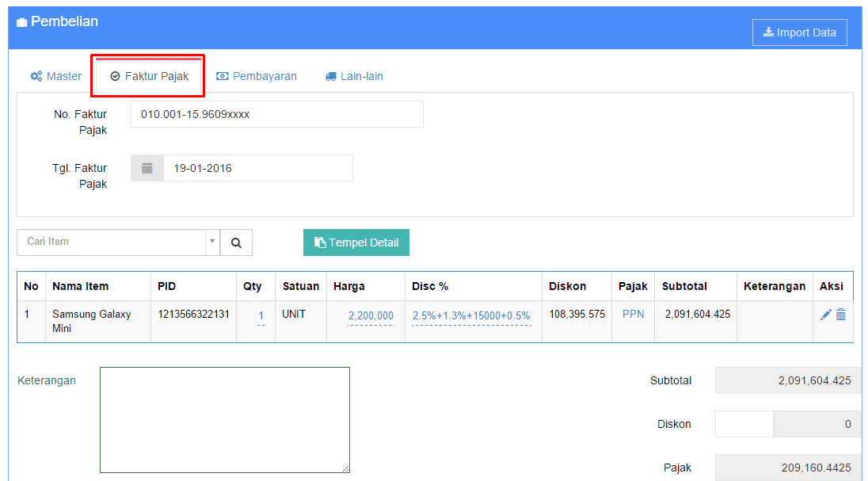Click the briefcase icon next to Pembelian title
The width and height of the screenshot is (868, 481).
21,22
